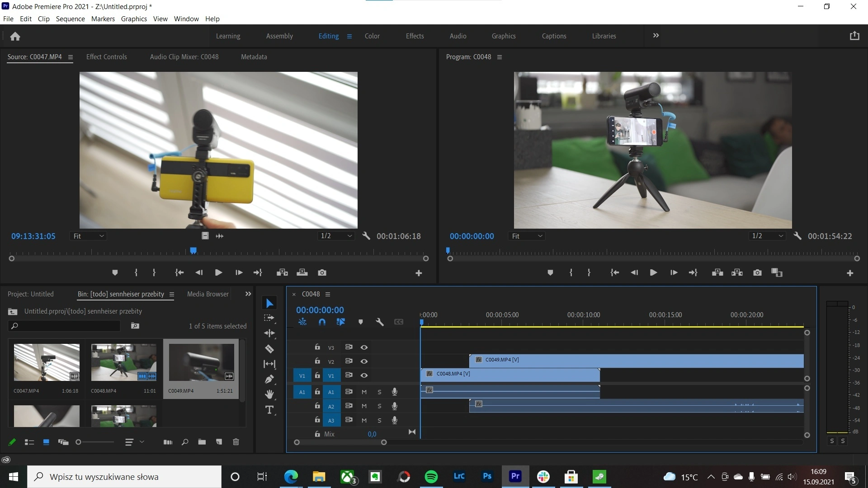Select the Pen tool
The height and width of the screenshot is (488, 868).
(x=269, y=379)
